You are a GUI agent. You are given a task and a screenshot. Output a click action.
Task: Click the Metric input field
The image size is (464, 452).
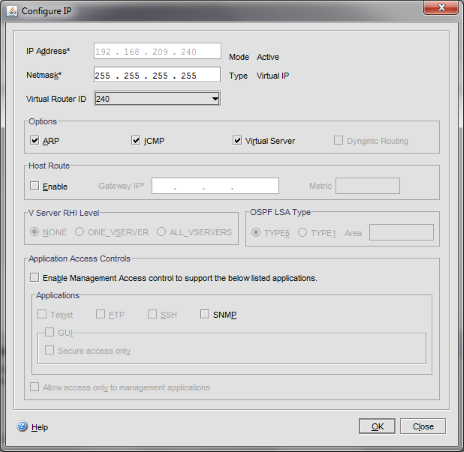point(367,186)
